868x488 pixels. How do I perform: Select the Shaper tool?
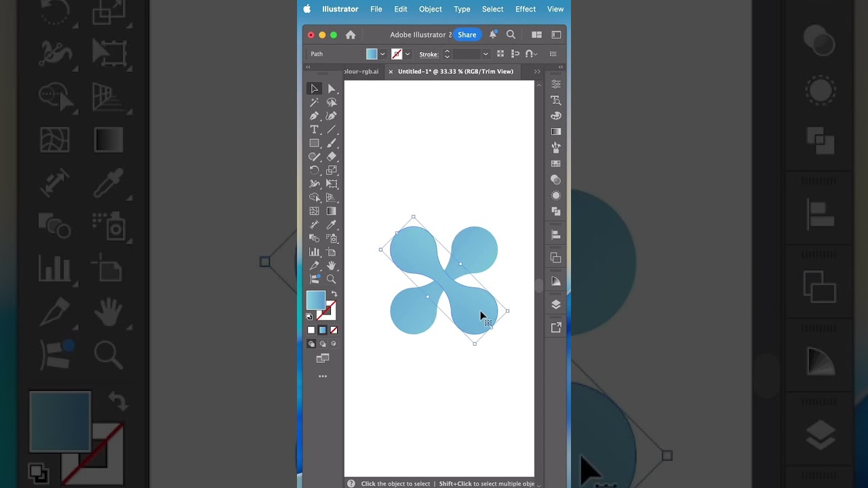click(x=314, y=157)
